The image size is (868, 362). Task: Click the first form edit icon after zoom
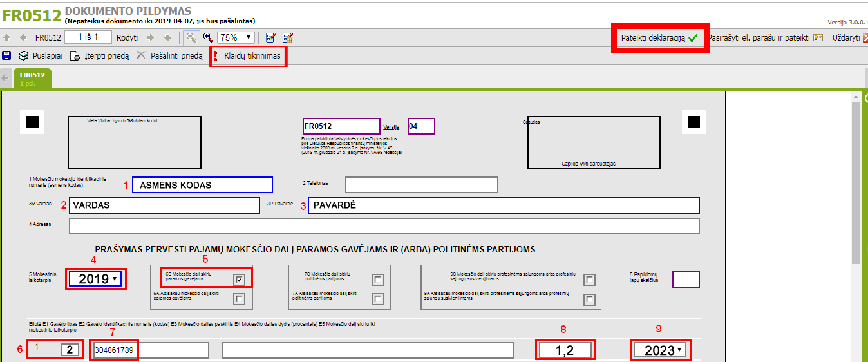click(x=271, y=37)
